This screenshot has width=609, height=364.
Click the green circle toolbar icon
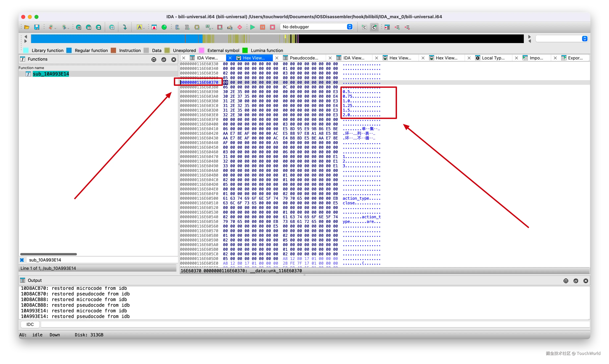click(x=164, y=27)
